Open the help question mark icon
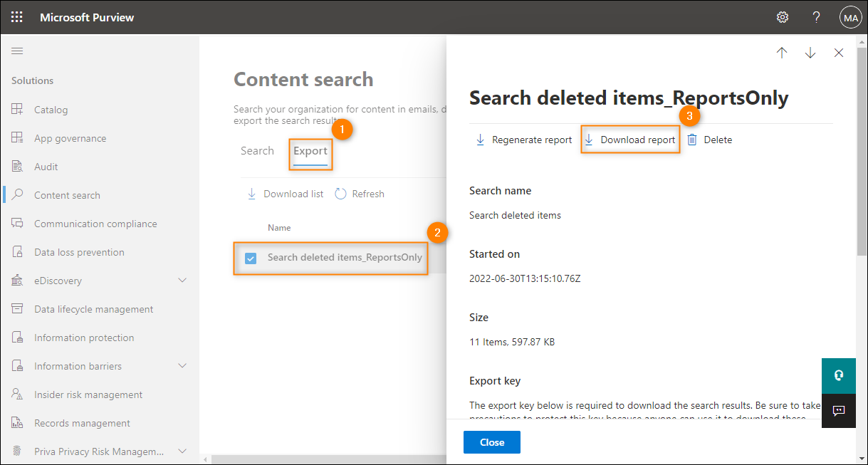 pyautogui.click(x=817, y=17)
